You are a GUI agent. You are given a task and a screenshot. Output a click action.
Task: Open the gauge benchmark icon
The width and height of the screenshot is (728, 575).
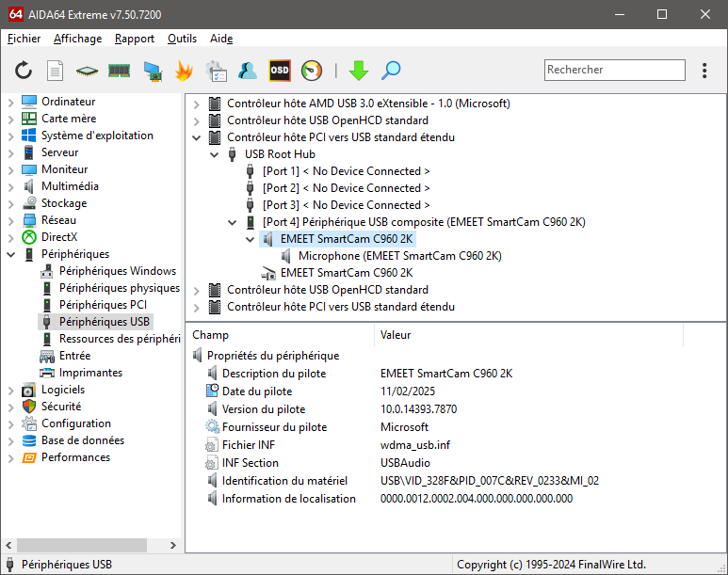pos(312,71)
